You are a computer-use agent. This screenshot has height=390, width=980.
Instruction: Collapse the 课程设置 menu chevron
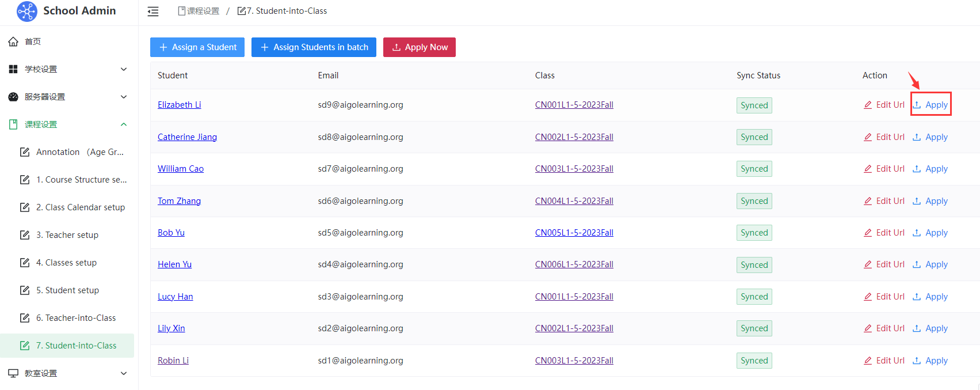124,124
